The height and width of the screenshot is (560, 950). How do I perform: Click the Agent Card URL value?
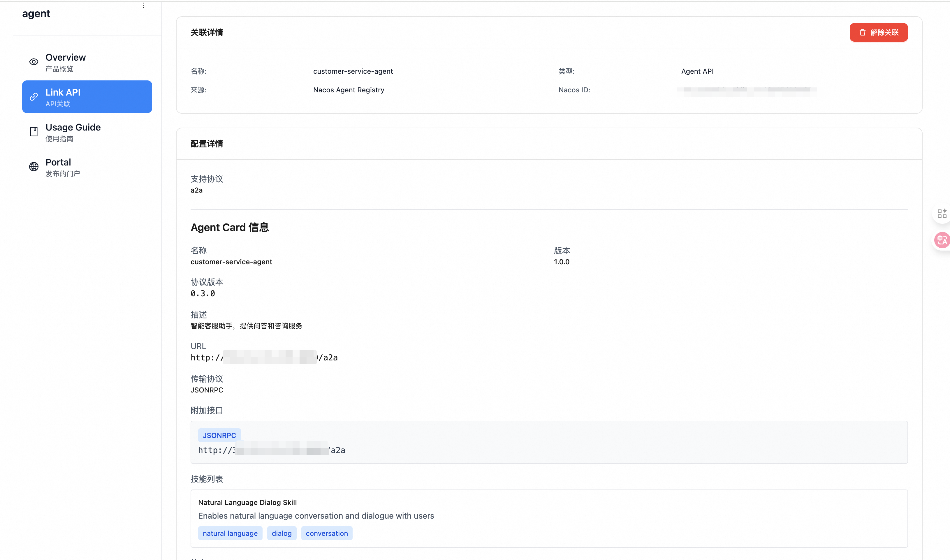tap(264, 358)
